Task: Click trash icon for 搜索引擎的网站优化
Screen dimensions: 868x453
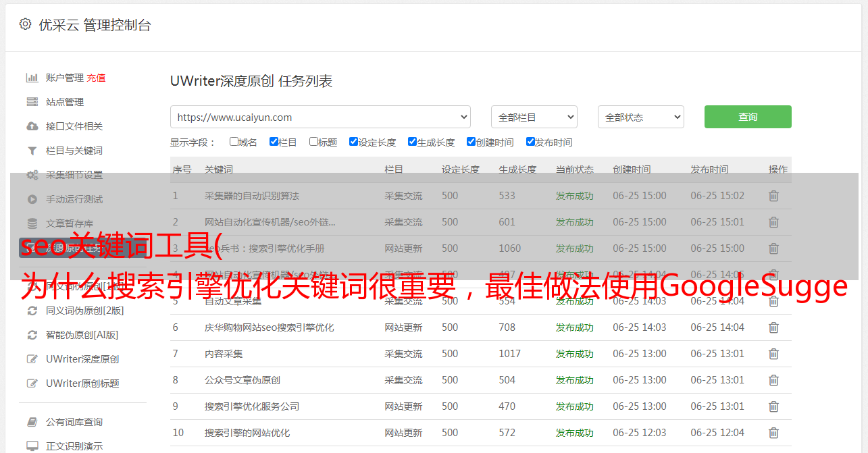Action: [x=773, y=433]
